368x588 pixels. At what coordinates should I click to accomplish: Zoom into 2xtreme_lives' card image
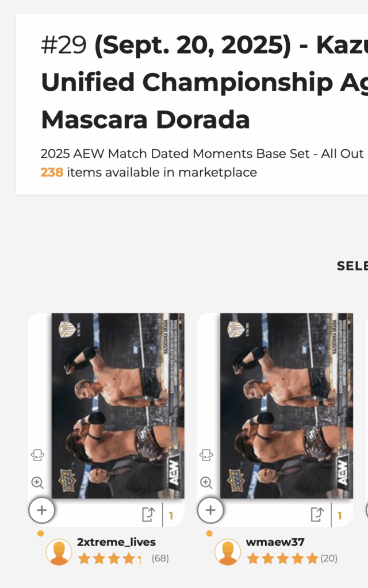(37, 482)
